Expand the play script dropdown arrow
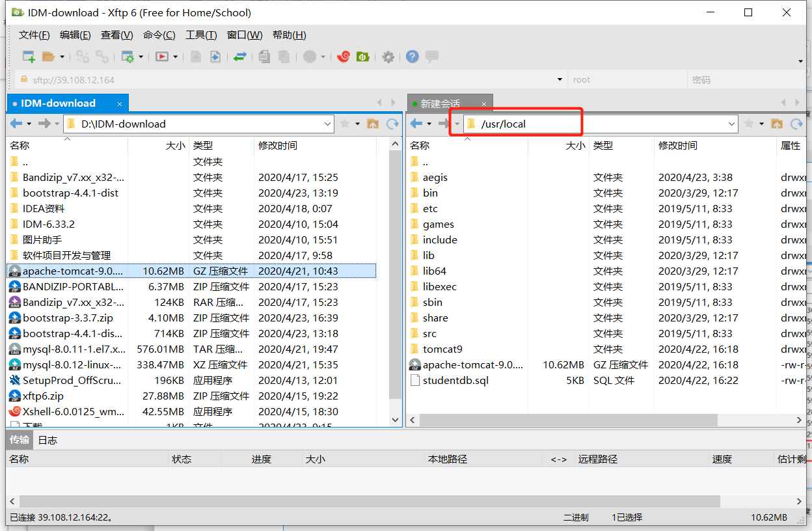812x531 pixels. click(x=176, y=57)
